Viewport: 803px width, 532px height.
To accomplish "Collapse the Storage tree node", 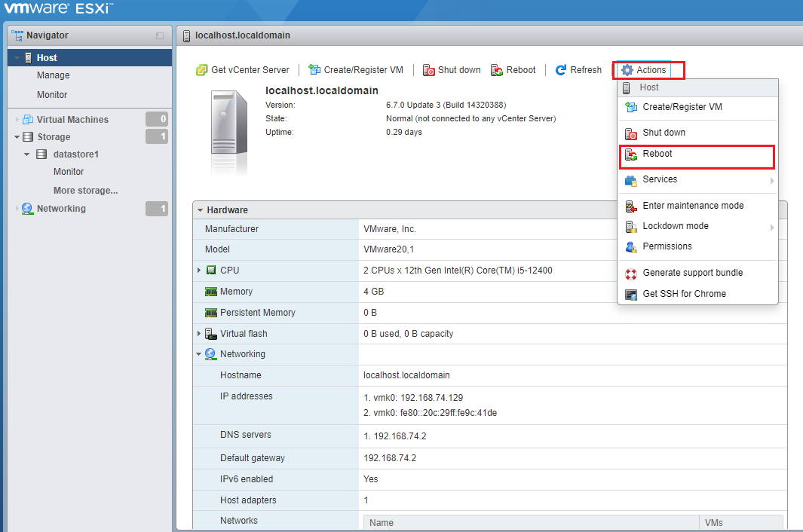I will tap(17, 136).
